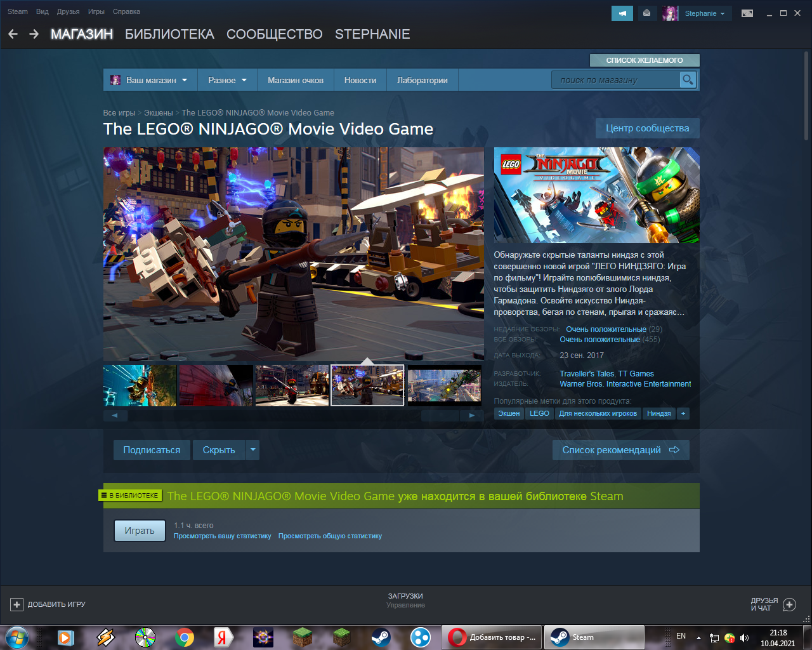Open the Друзья menu

(68, 11)
